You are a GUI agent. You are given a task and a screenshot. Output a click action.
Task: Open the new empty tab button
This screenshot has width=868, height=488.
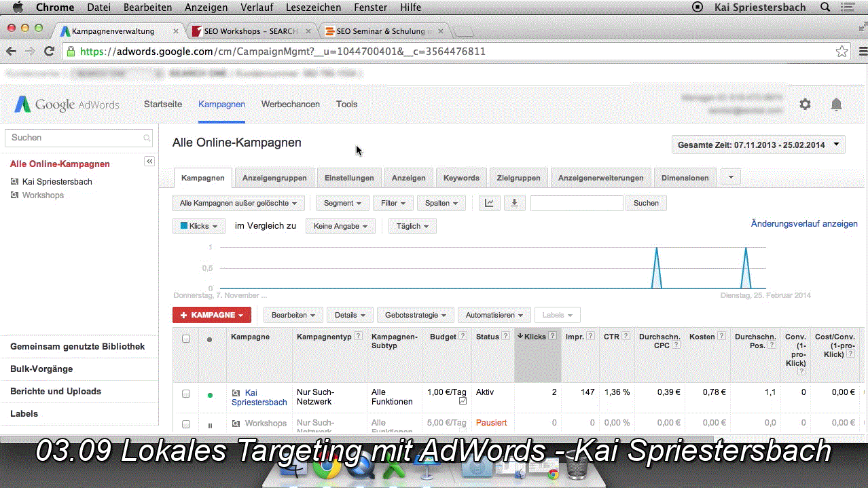tap(463, 31)
